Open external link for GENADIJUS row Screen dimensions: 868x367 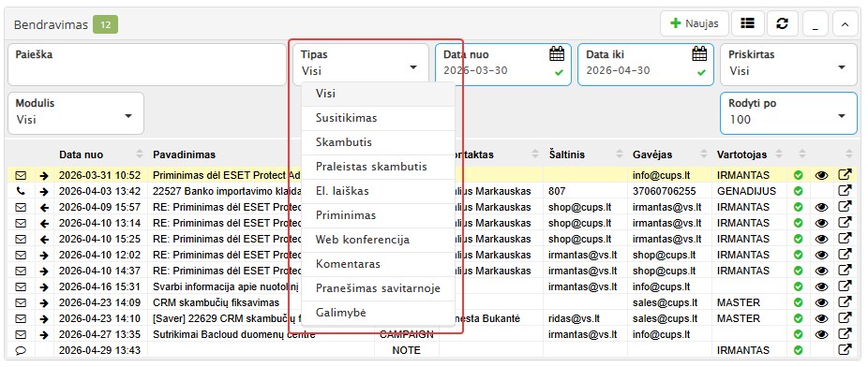coord(845,191)
